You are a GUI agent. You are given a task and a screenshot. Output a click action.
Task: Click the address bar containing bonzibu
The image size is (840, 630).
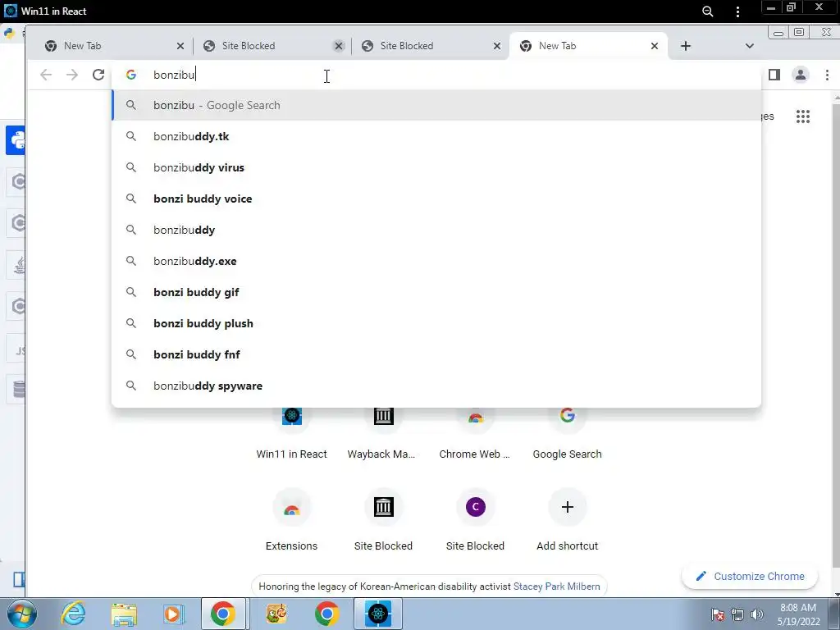click(x=436, y=75)
